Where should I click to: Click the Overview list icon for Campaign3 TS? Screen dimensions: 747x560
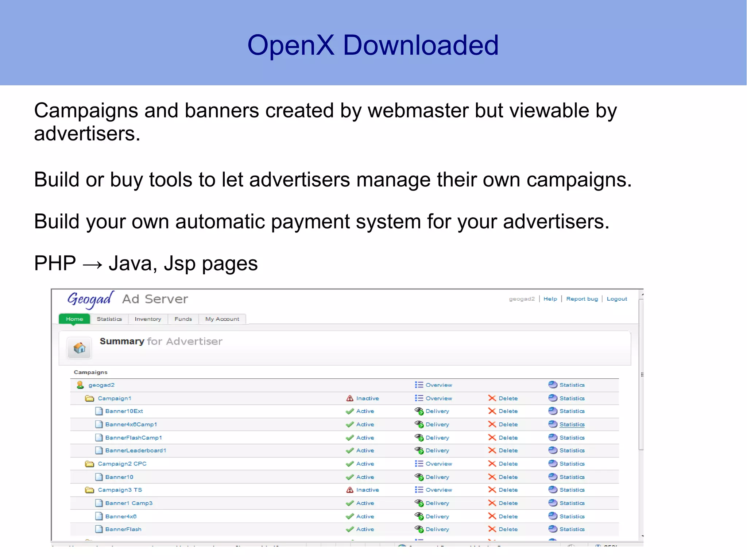(419, 490)
